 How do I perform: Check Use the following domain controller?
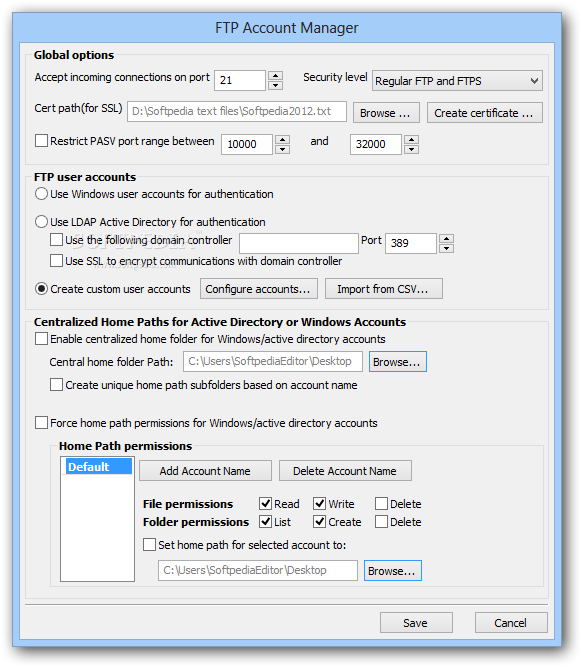(x=56, y=240)
